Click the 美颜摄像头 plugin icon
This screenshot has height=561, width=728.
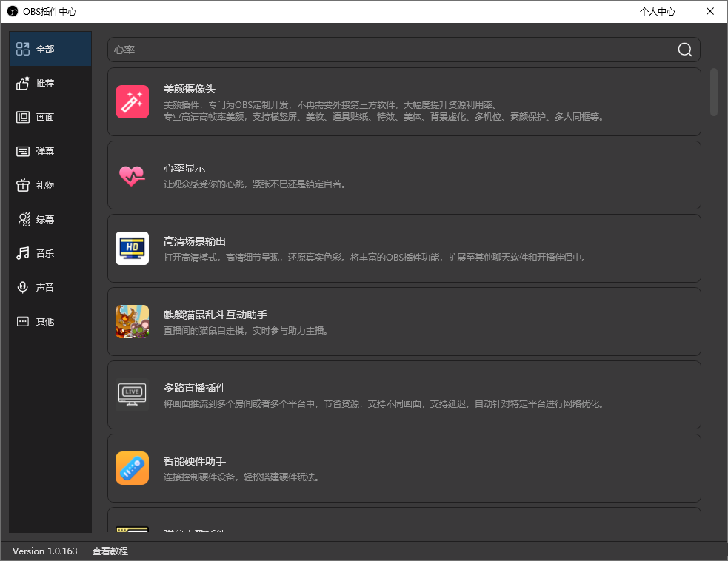(x=132, y=101)
